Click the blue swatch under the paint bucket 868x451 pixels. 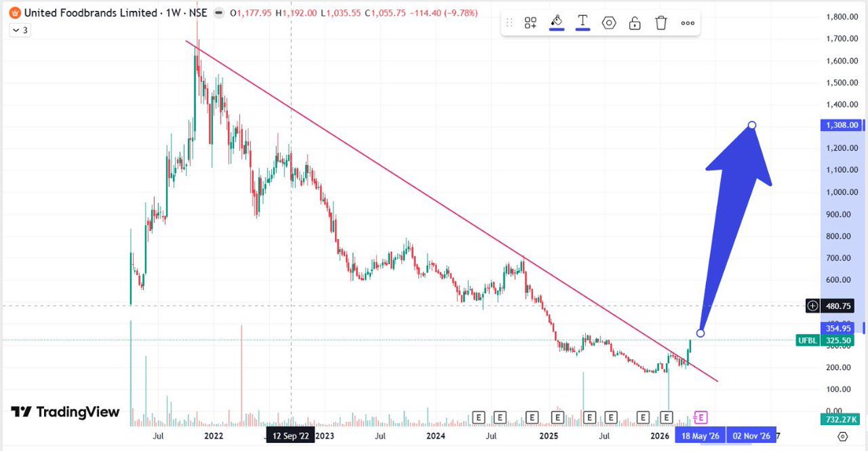(x=556, y=30)
